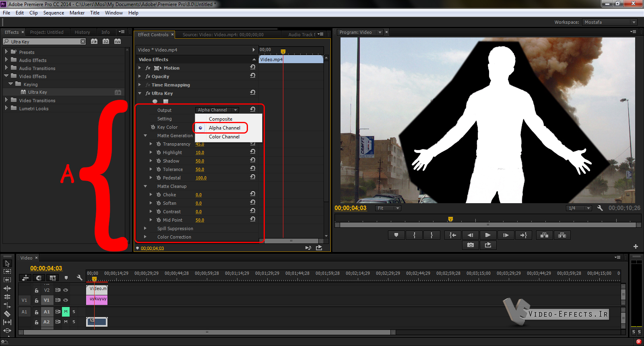Click the Lift button
This screenshot has width=644, height=346.
[x=544, y=235]
